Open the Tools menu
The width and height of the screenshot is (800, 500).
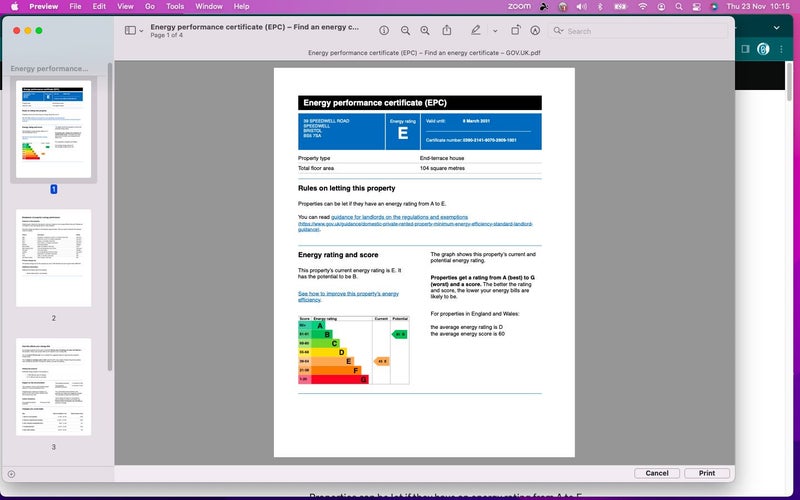point(175,6)
